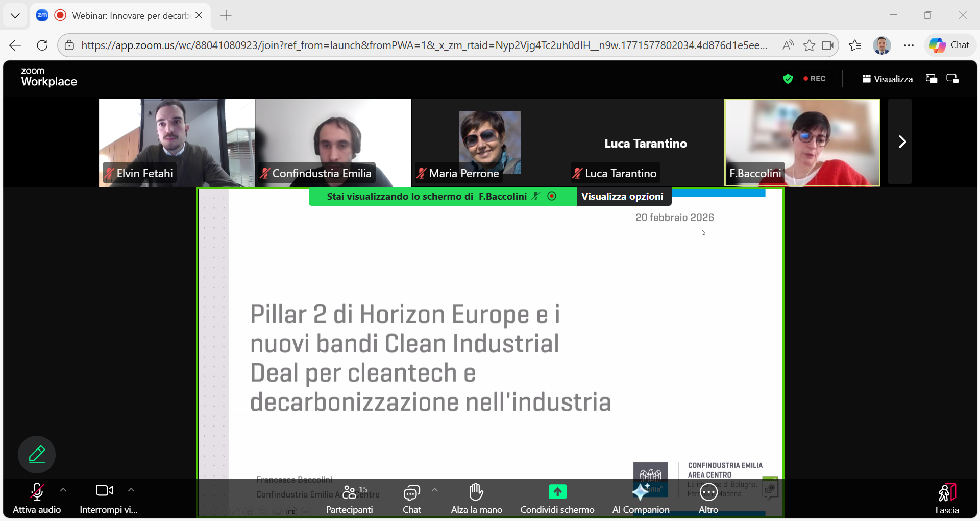Open the Partecipanti panel
The image size is (980, 521).
pyautogui.click(x=350, y=499)
